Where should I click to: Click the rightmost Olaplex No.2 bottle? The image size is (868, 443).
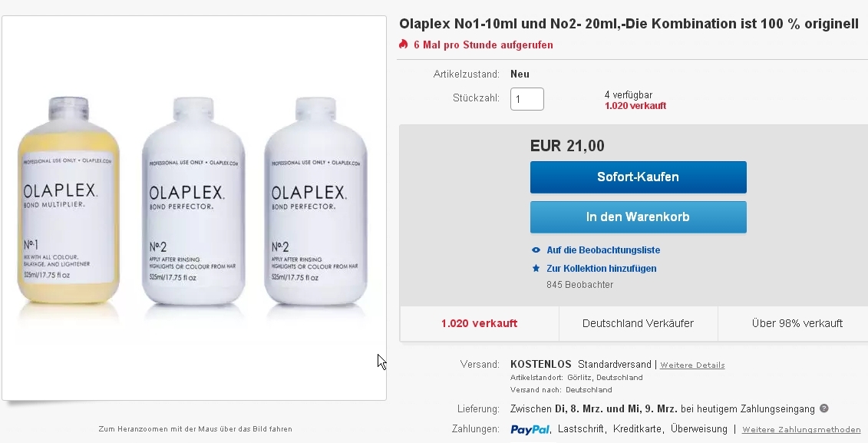(315, 201)
